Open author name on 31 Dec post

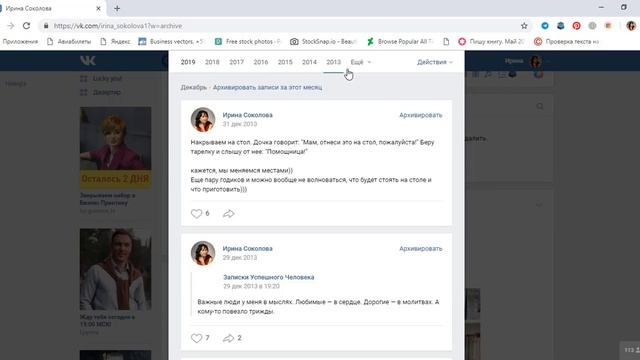click(x=247, y=115)
